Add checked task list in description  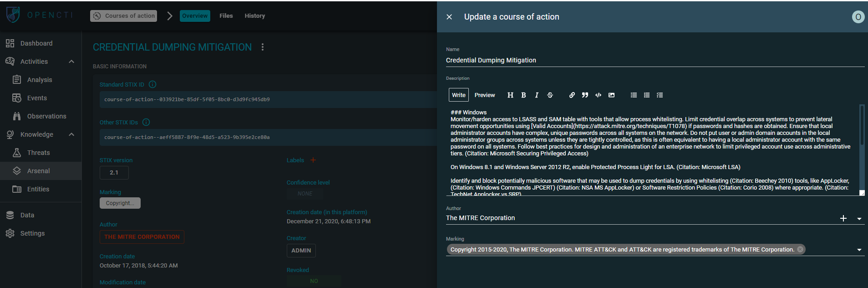tap(660, 95)
